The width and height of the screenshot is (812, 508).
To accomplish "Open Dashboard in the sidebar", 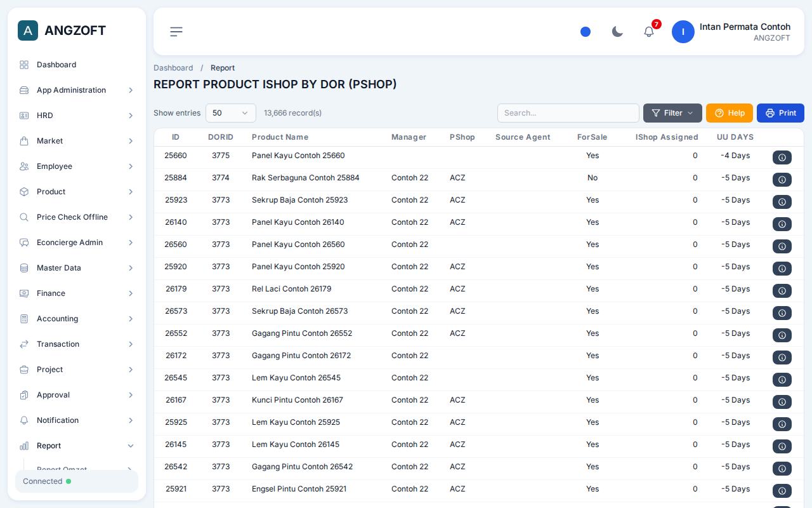I will pos(77,65).
